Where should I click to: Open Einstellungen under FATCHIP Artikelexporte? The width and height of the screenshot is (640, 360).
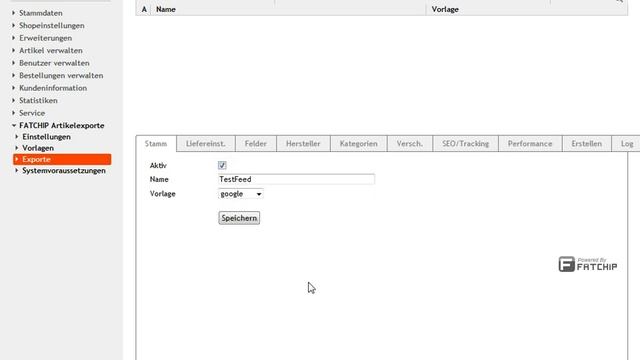[x=46, y=137]
